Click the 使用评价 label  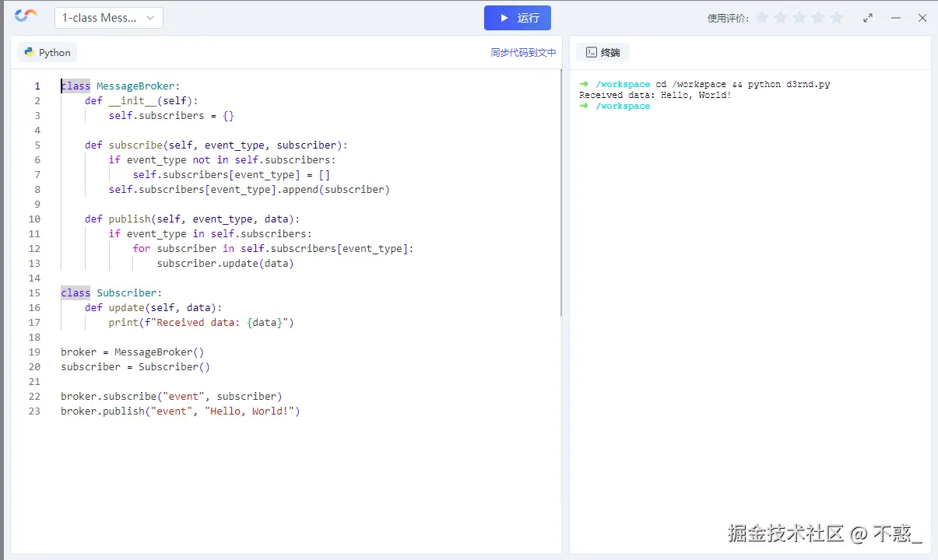728,18
